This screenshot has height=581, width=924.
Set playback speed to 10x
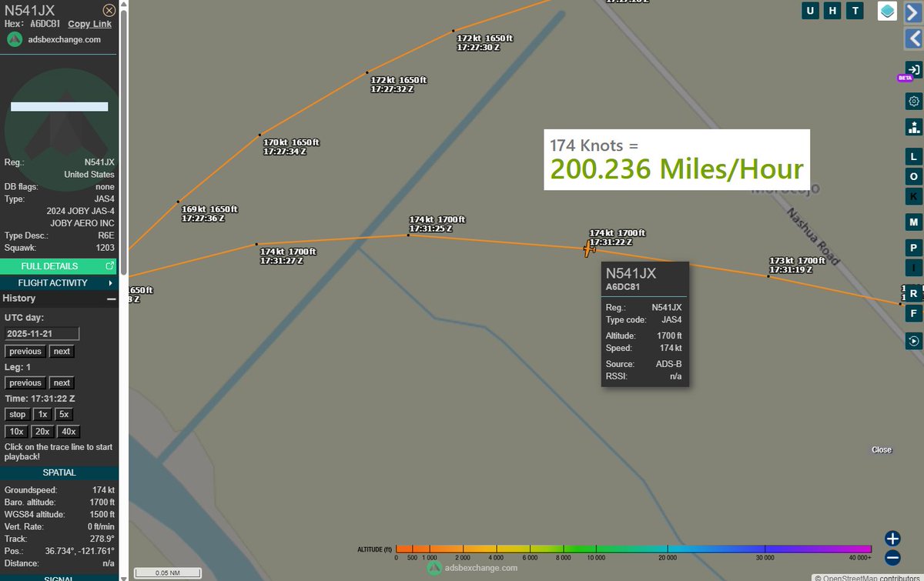(x=16, y=432)
